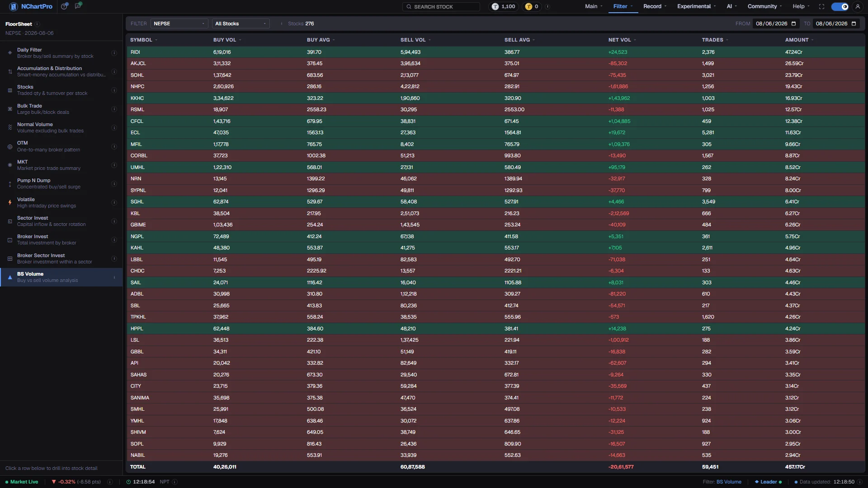Open the NEPSE filter dropdown
Screen dimensions: 868x488
tap(179, 23)
